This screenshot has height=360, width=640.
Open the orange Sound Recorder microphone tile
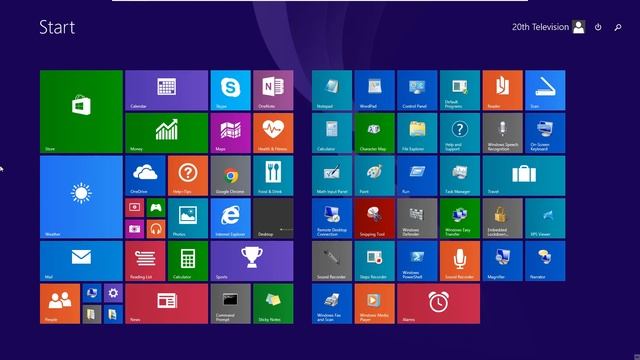pos(460,261)
